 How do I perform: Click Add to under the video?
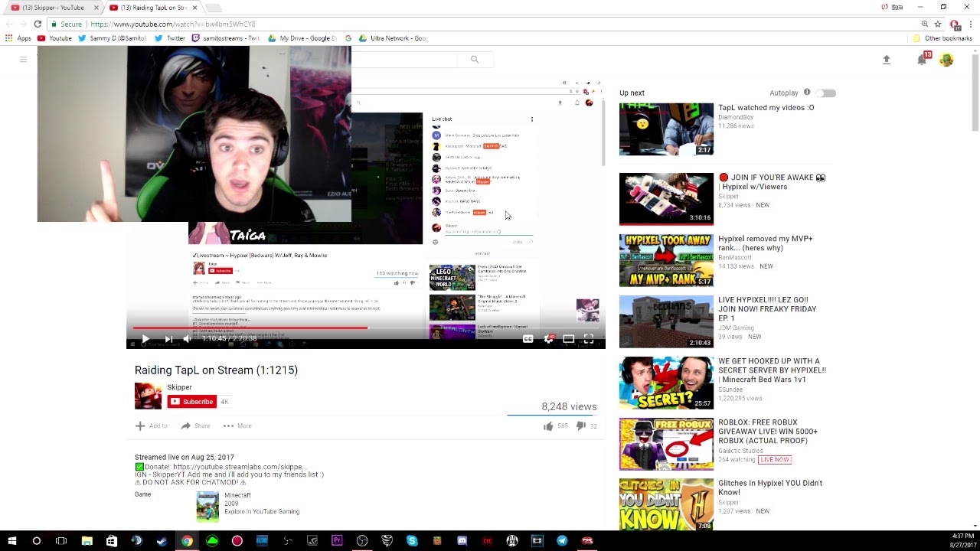[x=152, y=426]
